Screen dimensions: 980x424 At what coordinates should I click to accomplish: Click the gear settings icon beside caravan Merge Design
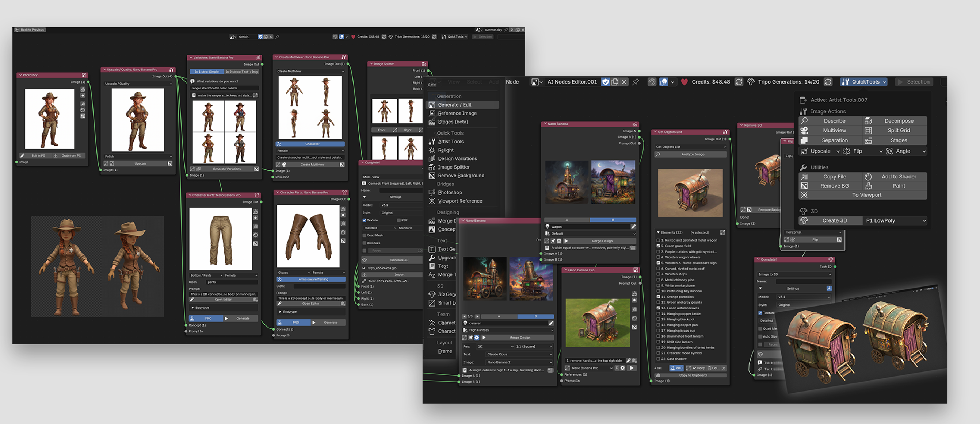(476, 338)
